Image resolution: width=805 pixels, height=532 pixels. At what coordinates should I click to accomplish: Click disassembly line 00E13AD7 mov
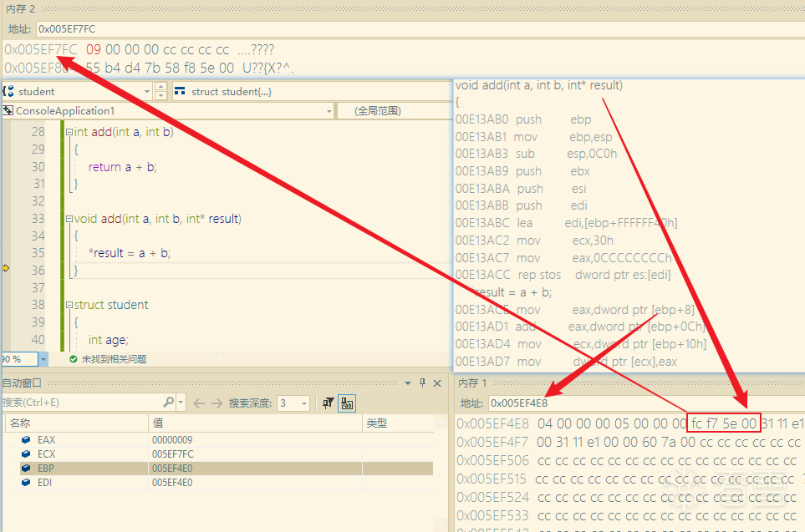pos(567,362)
